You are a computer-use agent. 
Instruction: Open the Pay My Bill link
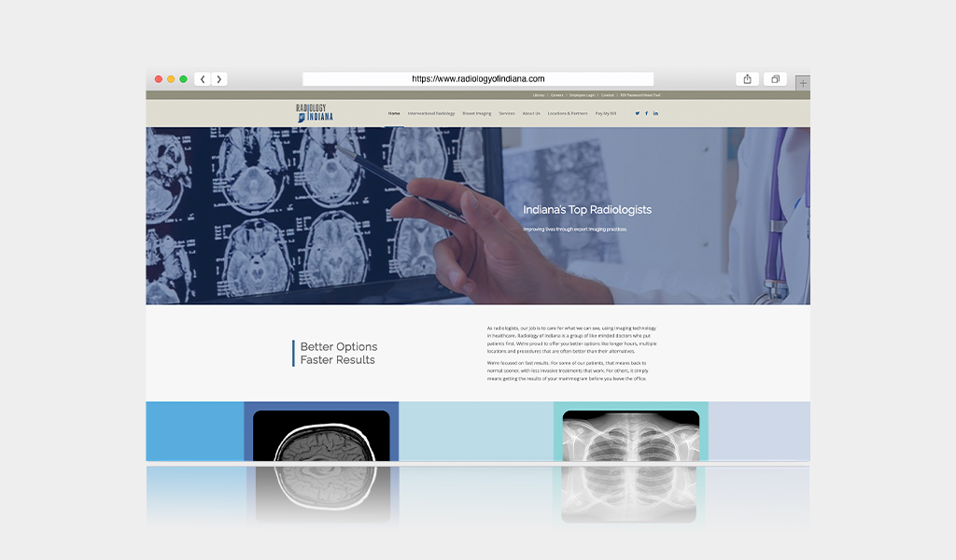tap(605, 113)
